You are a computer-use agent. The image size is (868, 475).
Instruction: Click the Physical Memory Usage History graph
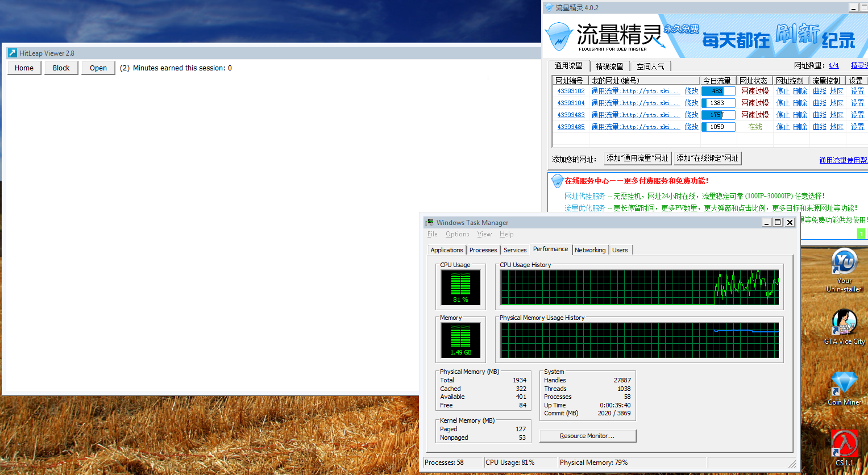pos(639,340)
